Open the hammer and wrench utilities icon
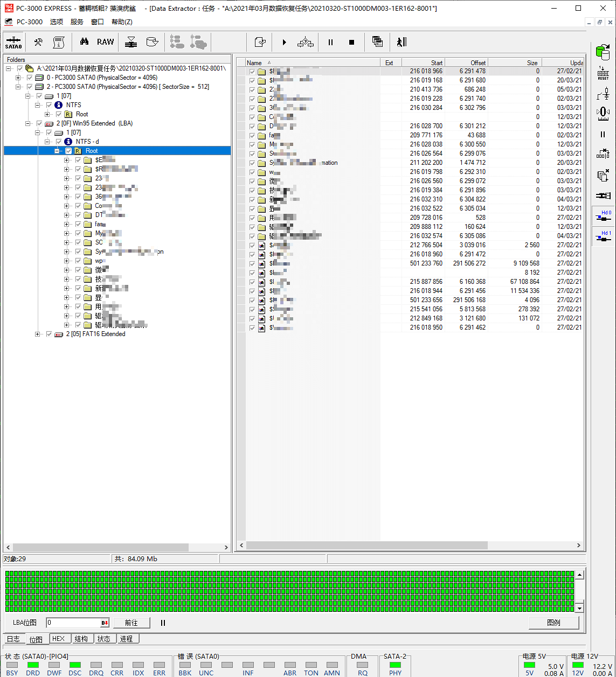Screen dimensions: 616x677 point(38,42)
